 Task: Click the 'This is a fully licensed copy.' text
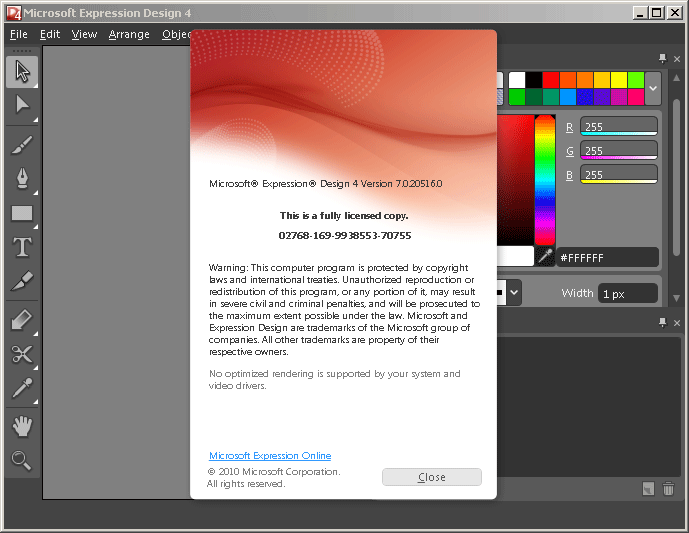(x=344, y=216)
